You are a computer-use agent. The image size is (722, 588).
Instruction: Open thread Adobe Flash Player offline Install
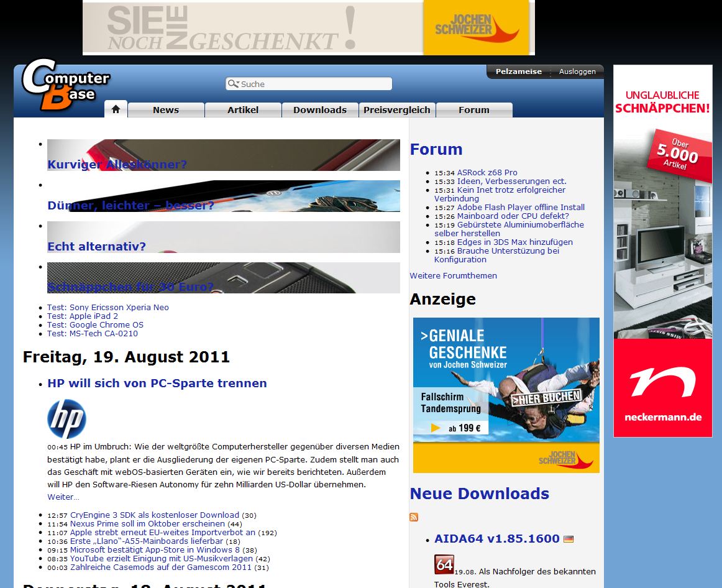click(x=521, y=207)
